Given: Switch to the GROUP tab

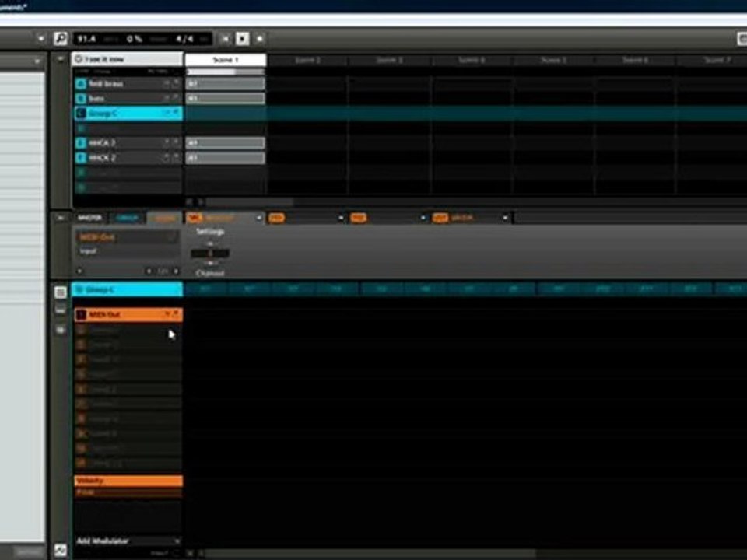Looking at the screenshot, I should pyautogui.click(x=127, y=218).
